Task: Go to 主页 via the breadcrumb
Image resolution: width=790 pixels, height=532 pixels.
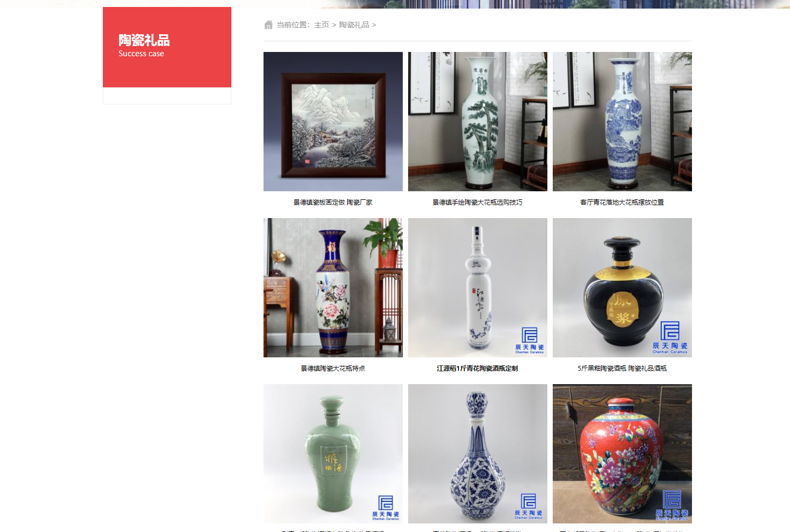Action: pos(321,25)
